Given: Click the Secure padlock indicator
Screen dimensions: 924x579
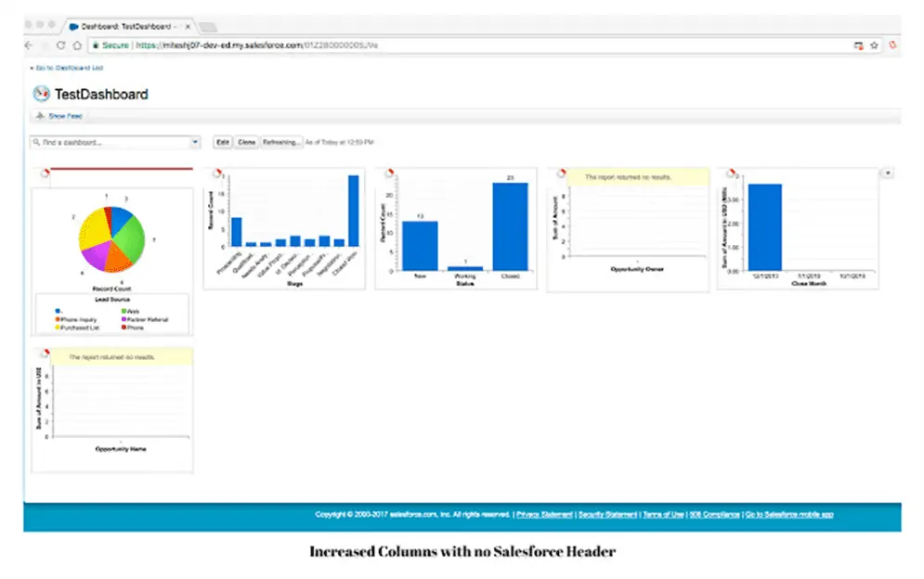Looking at the screenshot, I should 96,45.
